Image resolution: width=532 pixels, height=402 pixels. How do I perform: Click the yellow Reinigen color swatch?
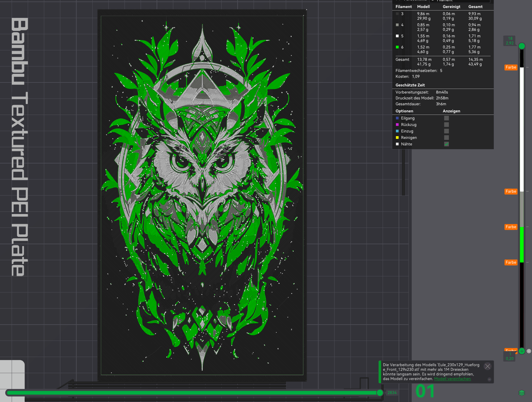click(x=397, y=138)
